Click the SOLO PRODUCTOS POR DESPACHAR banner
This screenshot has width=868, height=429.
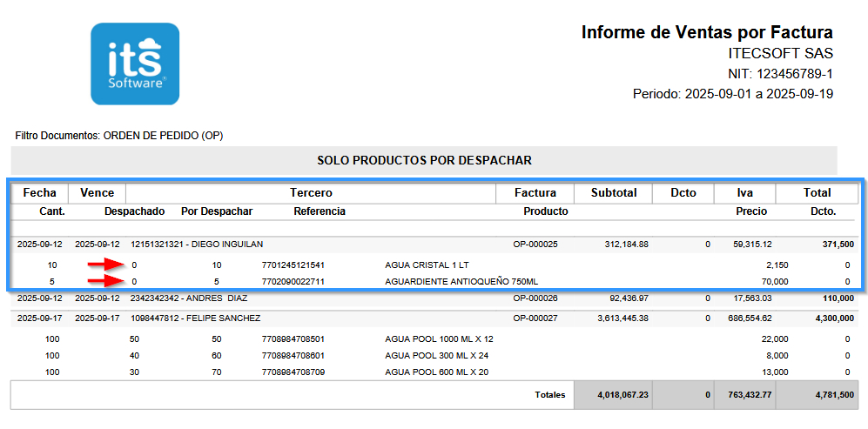tap(424, 160)
